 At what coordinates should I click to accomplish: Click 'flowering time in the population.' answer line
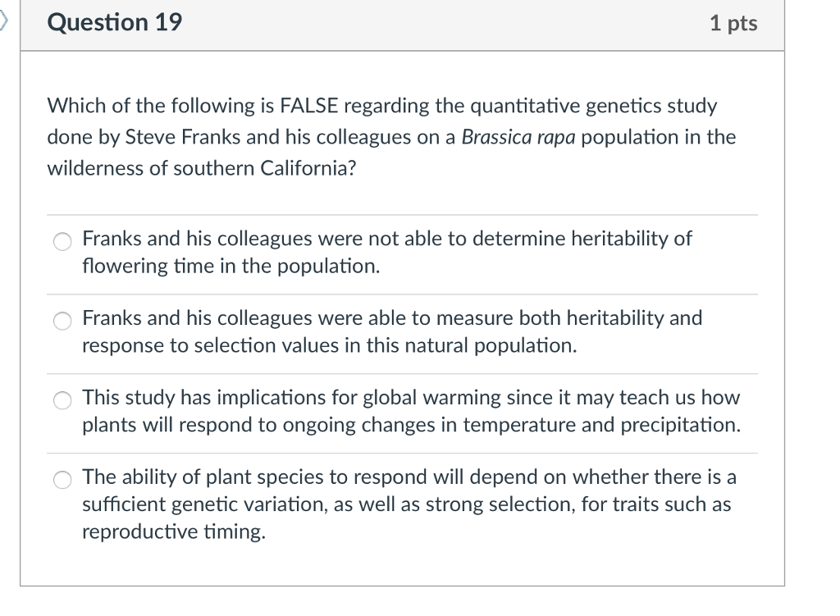pos(231,267)
